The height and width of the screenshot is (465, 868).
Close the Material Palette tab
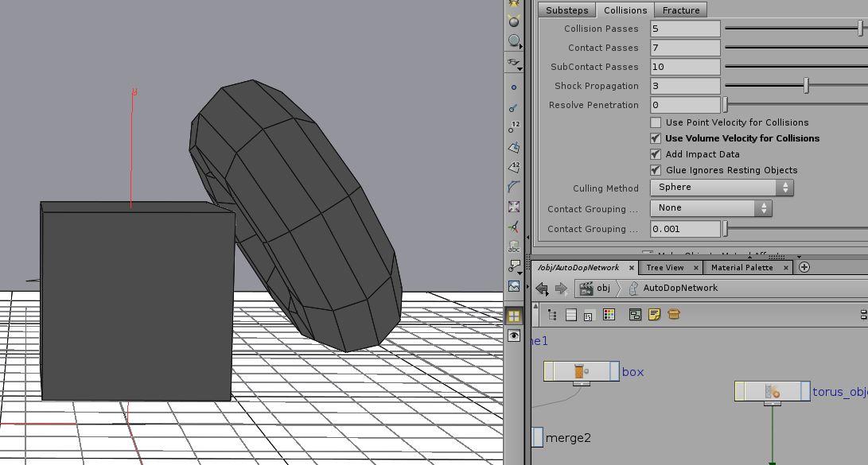point(785,268)
